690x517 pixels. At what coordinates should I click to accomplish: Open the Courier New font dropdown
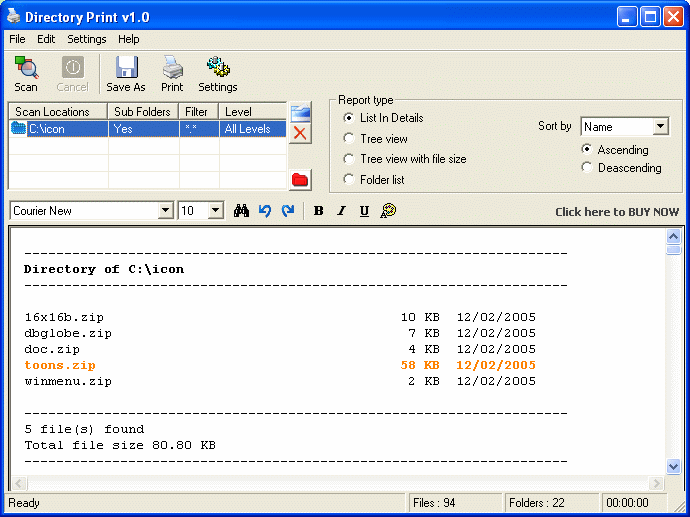point(165,211)
